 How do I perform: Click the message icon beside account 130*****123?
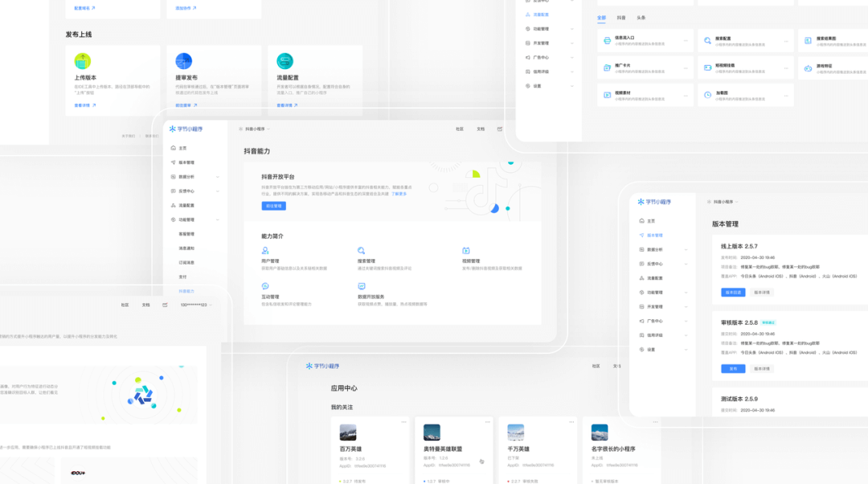pos(165,306)
